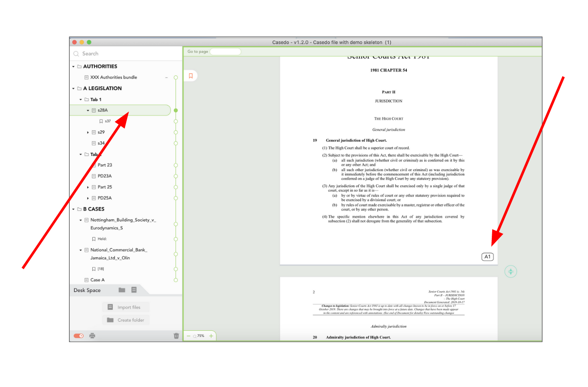
Task: Click the Held: bookmark icon
Action: (x=94, y=239)
